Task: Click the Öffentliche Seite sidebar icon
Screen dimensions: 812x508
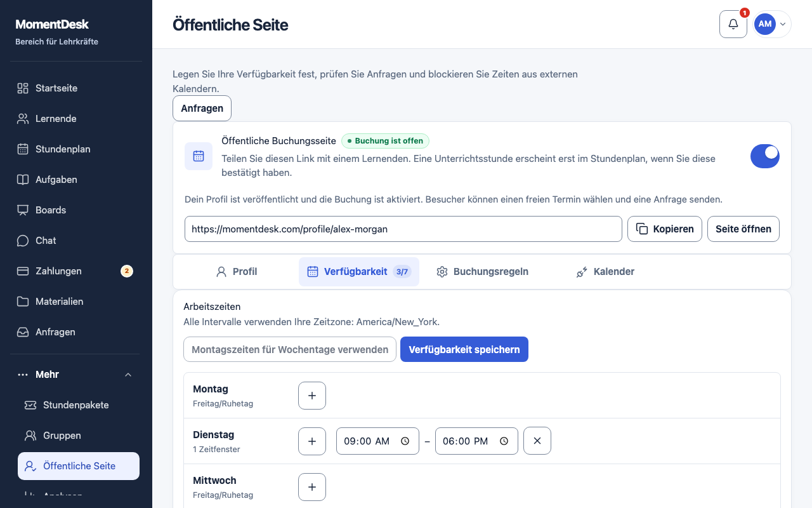Action: 30,466
